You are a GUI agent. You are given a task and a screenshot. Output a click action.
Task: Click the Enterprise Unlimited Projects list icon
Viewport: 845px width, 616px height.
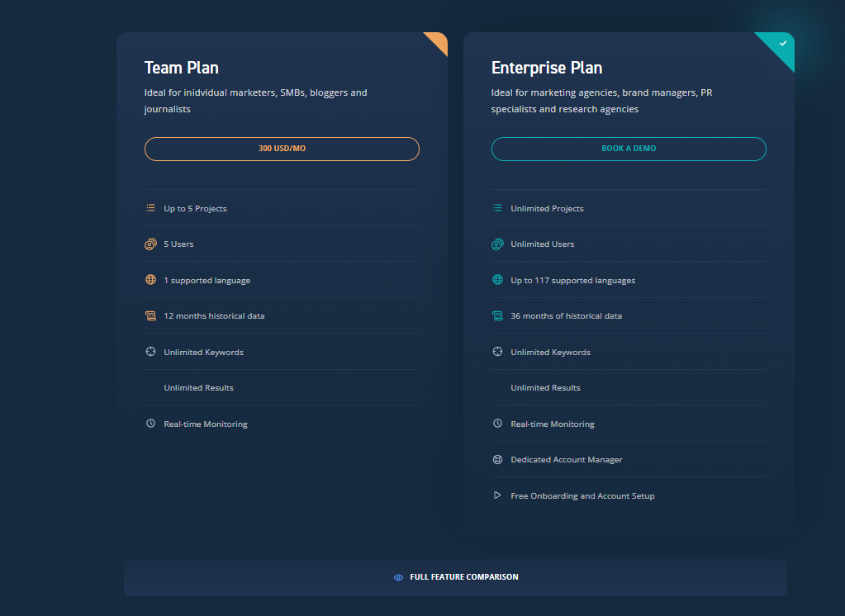point(498,208)
